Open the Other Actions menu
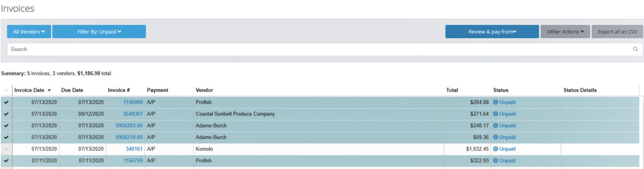The width and height of the screenshot is (644, 169). coord(565,31)
